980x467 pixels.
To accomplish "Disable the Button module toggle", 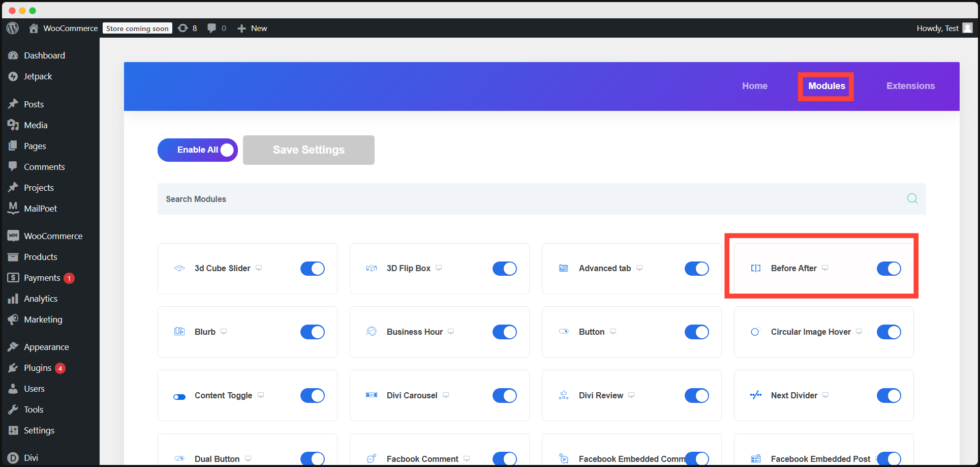I will pyautogui.click(x=697, y=332).
